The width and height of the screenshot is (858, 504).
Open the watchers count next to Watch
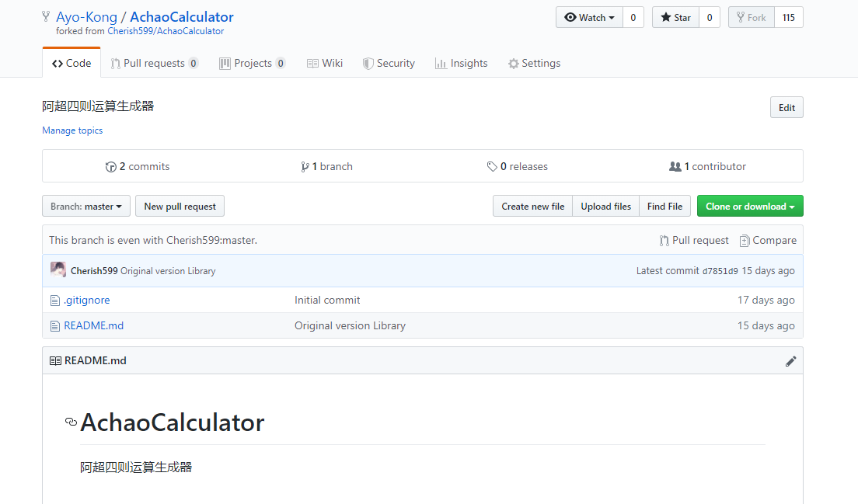[633, 18]
